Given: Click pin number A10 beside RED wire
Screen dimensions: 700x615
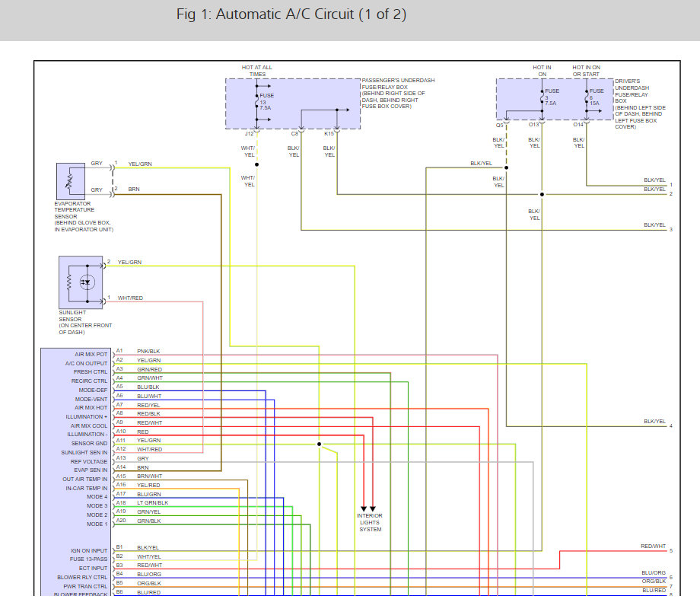Looking at the screenshot, I should (x=121, y=432).
